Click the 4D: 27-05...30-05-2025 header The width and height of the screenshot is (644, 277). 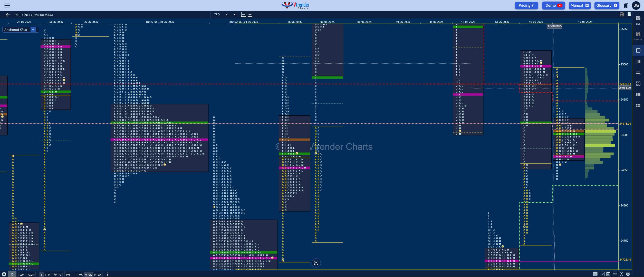[160, 22]
